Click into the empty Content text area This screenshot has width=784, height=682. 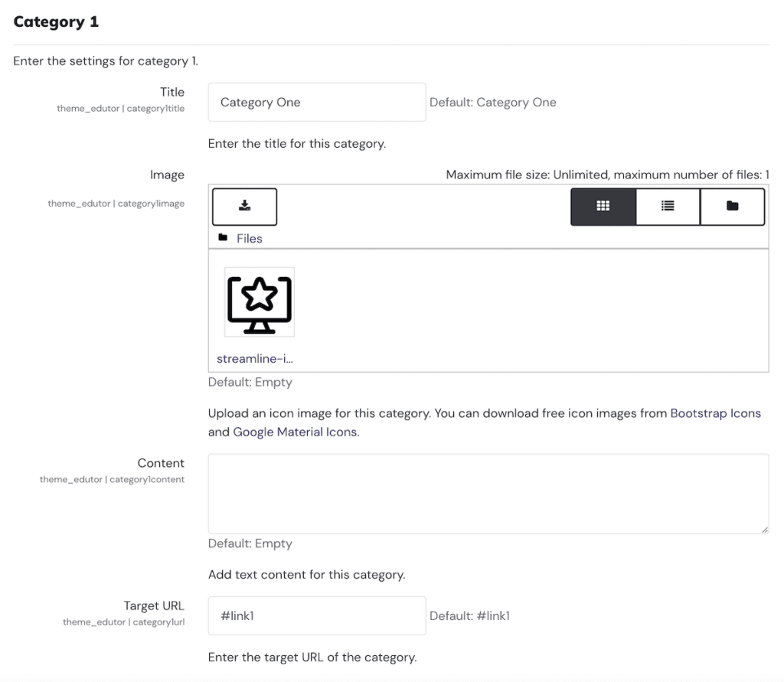point(488,493)
